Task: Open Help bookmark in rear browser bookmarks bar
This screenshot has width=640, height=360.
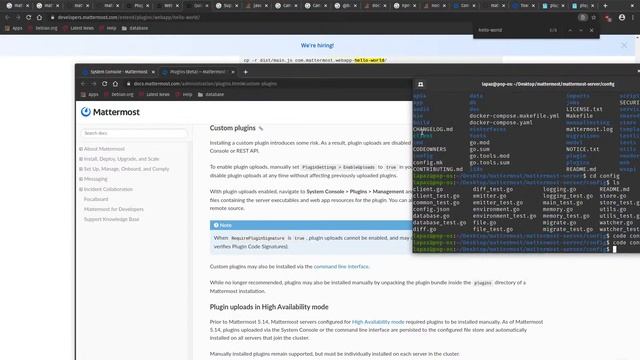Action: 108,28
